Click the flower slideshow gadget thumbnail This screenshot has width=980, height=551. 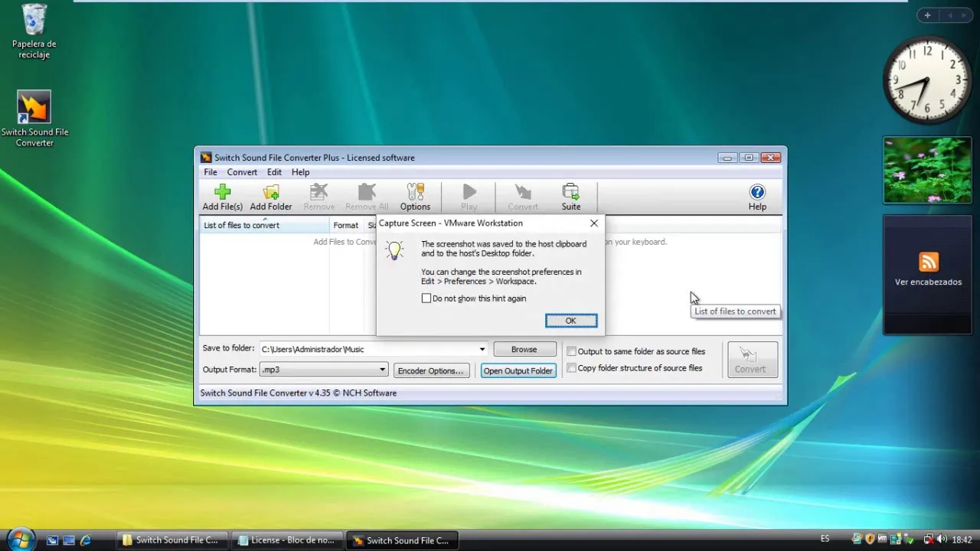tap(927, 170)
